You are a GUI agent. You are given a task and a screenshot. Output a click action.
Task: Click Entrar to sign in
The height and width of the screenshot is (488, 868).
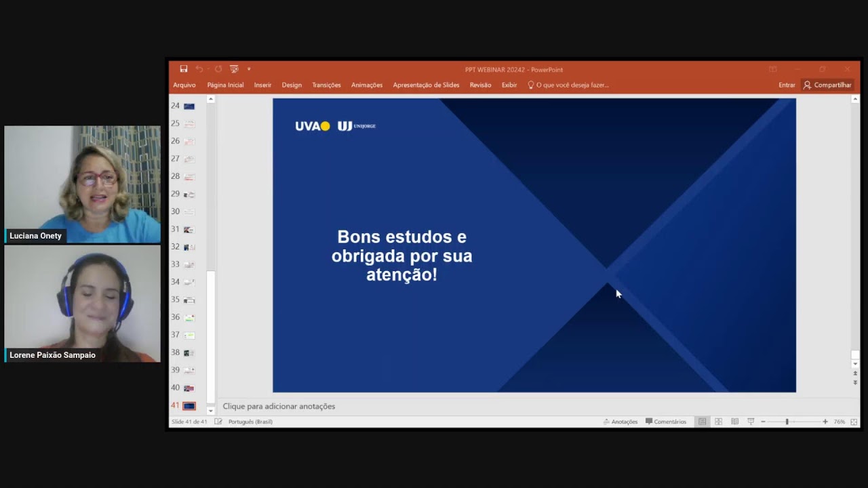(x=787, y=85)
